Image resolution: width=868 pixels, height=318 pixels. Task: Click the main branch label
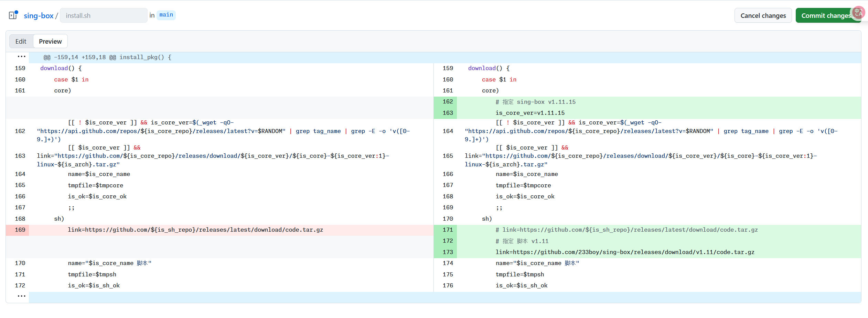[166, 15]
